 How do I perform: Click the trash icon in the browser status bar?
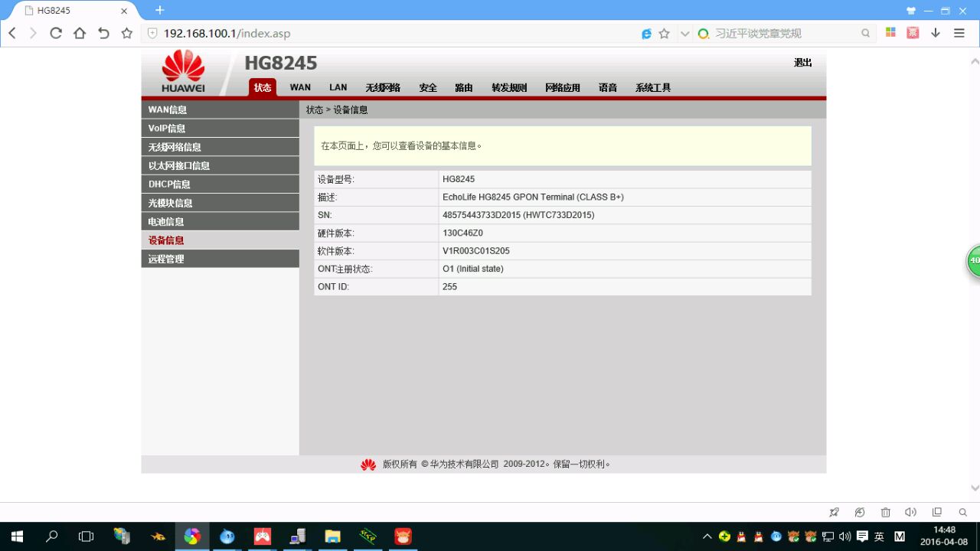pyautogui.click(x=885, y=512)
